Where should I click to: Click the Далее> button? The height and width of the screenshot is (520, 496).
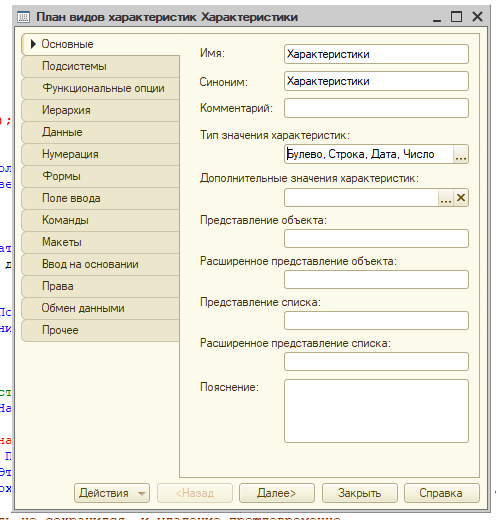tap(277, 493)
